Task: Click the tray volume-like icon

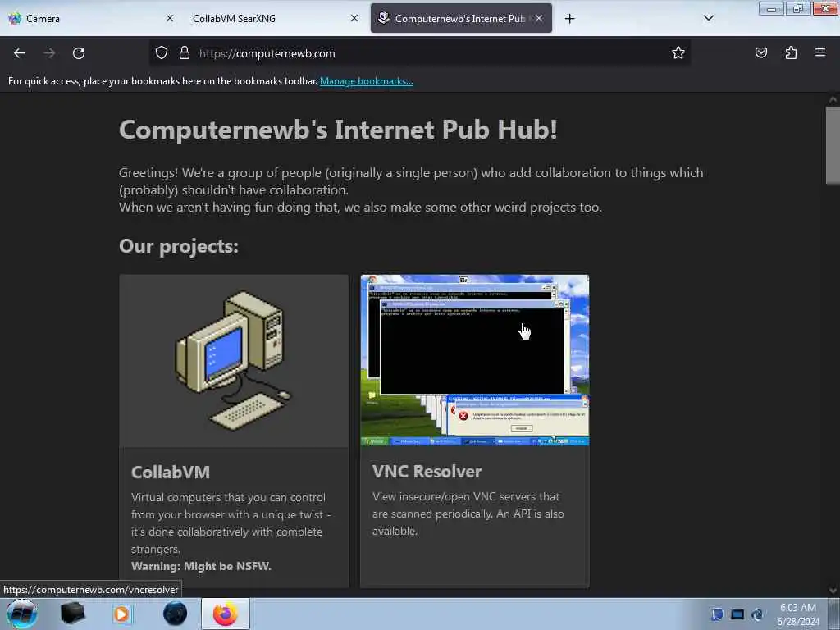Action: coord(757,614)
